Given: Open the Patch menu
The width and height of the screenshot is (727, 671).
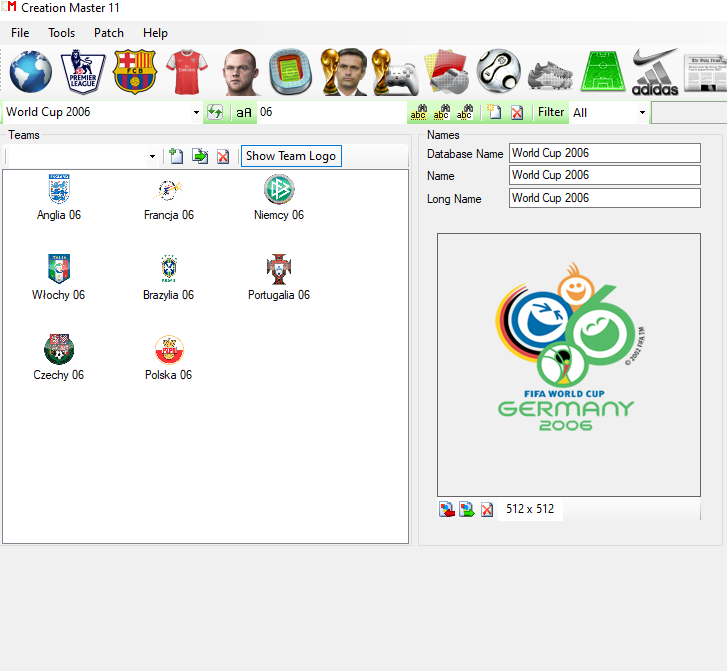Looking at the screenshot, I should click(108, 33).
